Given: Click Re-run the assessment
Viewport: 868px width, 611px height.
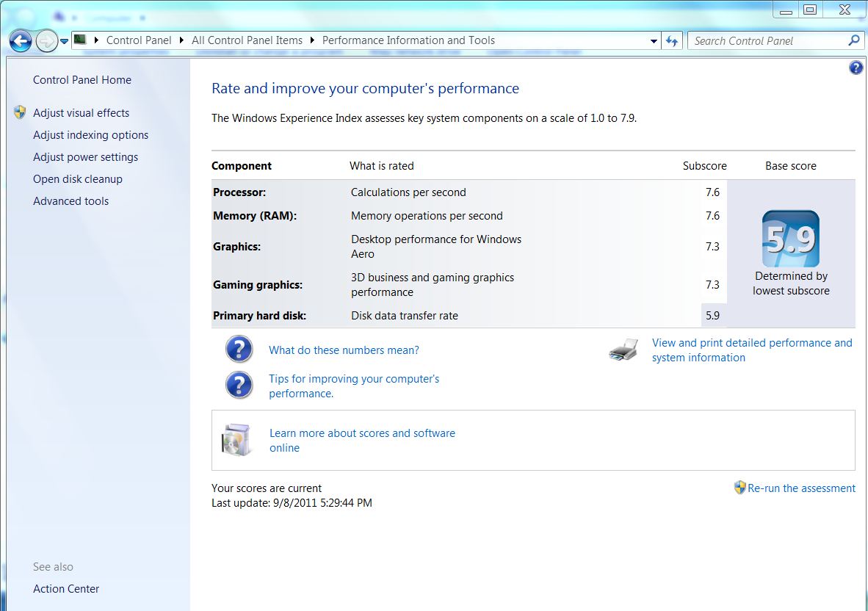Looking at the screenshot, I should (x=801, y=488).
